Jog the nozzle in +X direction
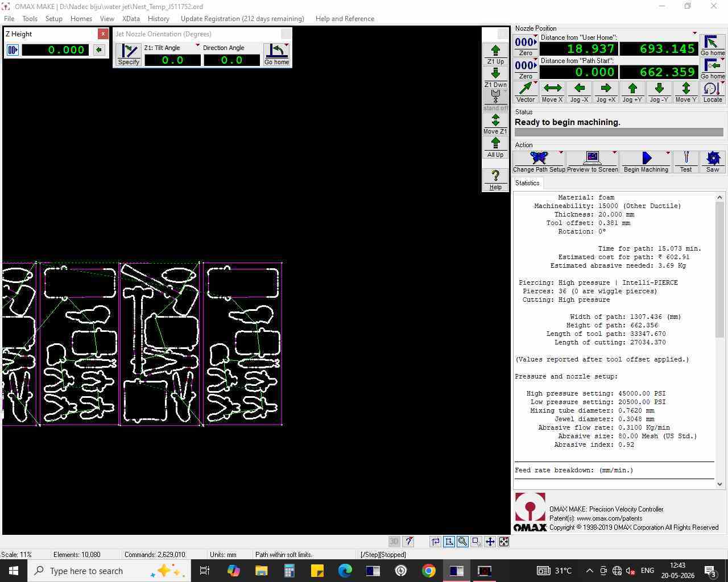The width and height of the screenshot is (728, 582). pos(606,92)
